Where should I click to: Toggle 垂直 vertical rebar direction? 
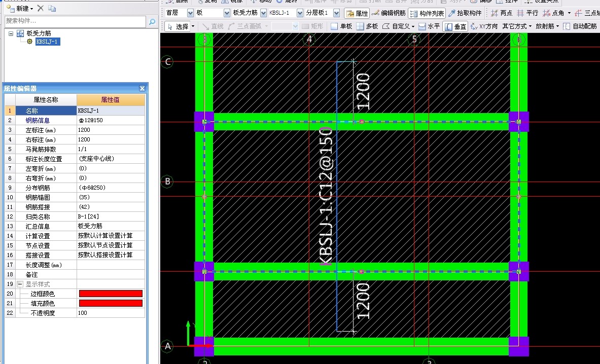[455, 26]
